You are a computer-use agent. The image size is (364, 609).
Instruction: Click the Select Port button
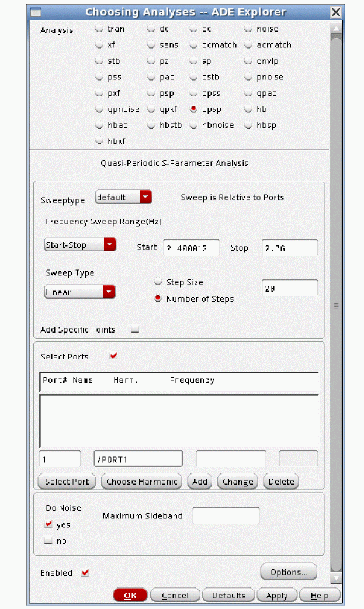tap(67, 482)
